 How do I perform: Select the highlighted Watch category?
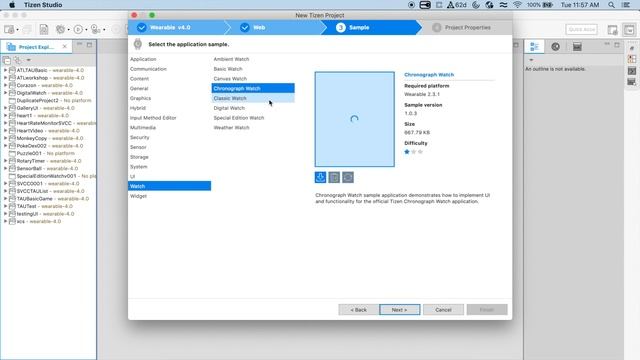click(x=169, y=186)
